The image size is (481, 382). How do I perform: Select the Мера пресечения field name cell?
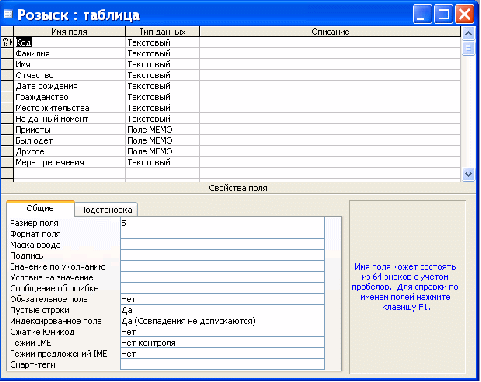tap(69, 162)
